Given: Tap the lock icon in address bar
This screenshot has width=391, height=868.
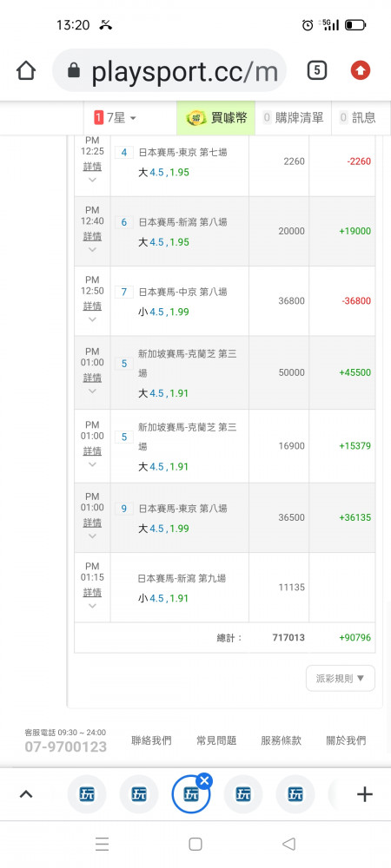Looking at the screenshot, I should coord(73,70).
